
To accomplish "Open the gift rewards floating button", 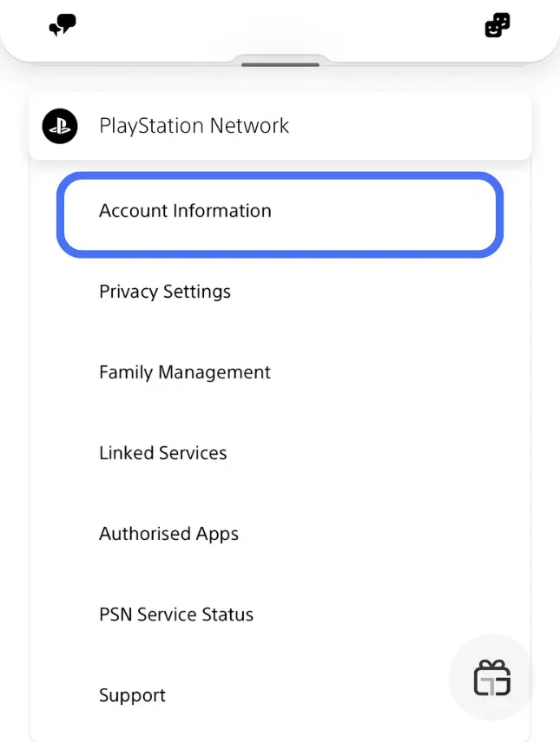I will pyautogui.click(x=491, y=678).
